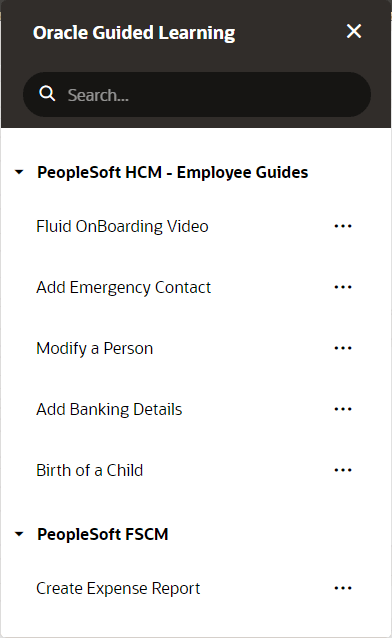The width and height of the screenshot is (392, 638).
Task: Start the Add Banking Details guide
Action: point(109,409)
